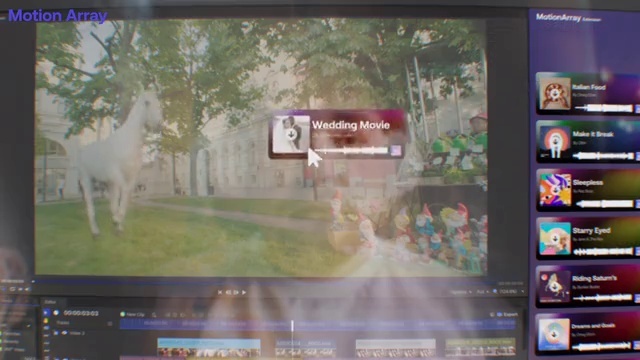Select the timeline clip under the playhead
Image resolution: width=640 pixels, height=360 pixels.
(x=306, y=348)
